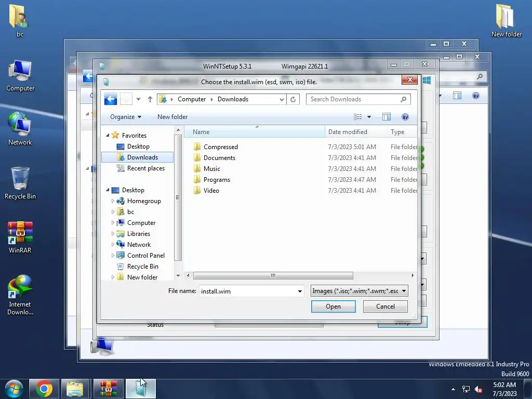Show hidden tray icons arrow
532x399 pixels.
coord(453,389)
